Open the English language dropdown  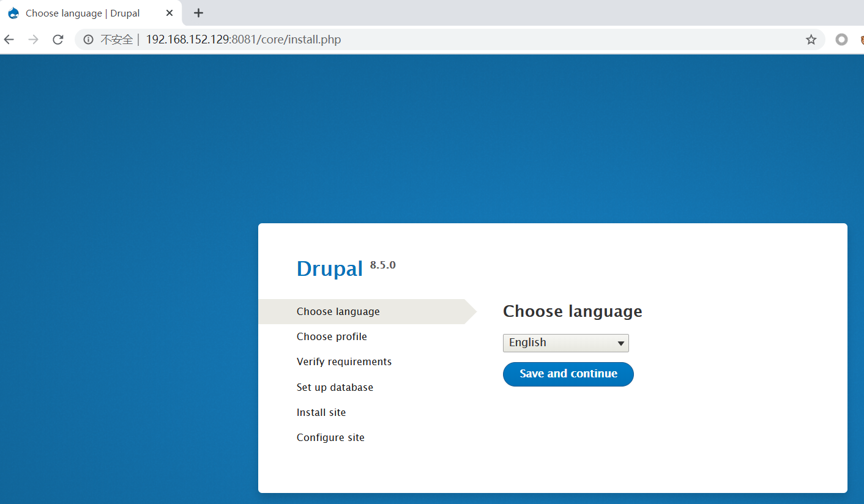point(565,343)
